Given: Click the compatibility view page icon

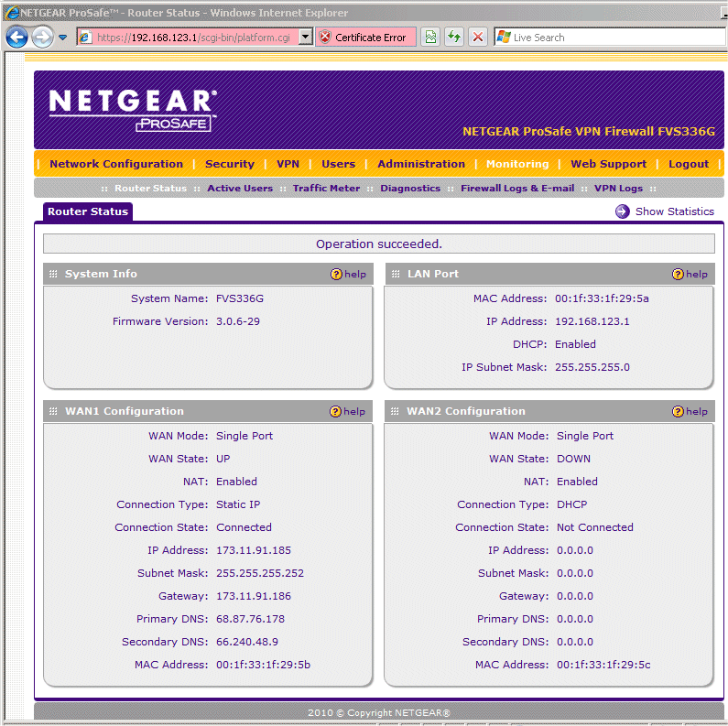Looking at the screenshot, I should coord(430,38).
